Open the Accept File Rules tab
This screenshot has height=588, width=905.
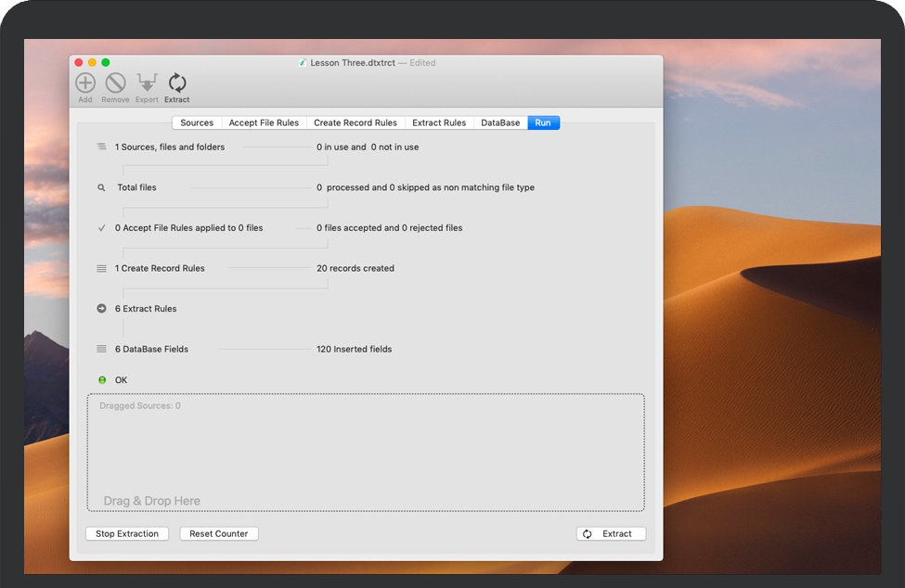click(265, 121)
